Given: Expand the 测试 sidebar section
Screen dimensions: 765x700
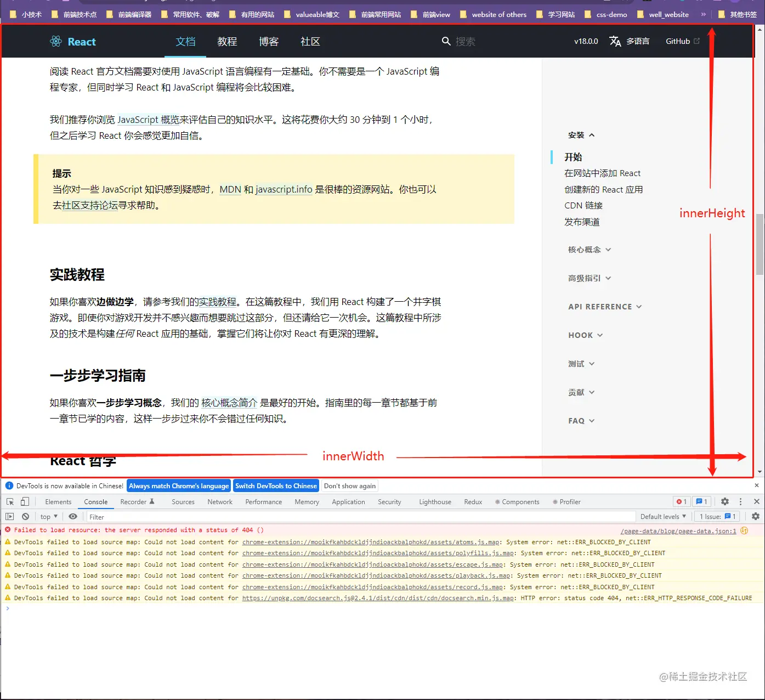Looking at the screenshot, I should (x=581, y=364).
